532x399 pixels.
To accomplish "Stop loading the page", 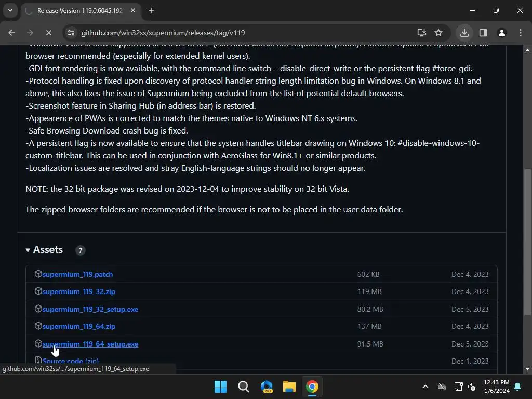I will pyautogui.click(x=48, y=33).
